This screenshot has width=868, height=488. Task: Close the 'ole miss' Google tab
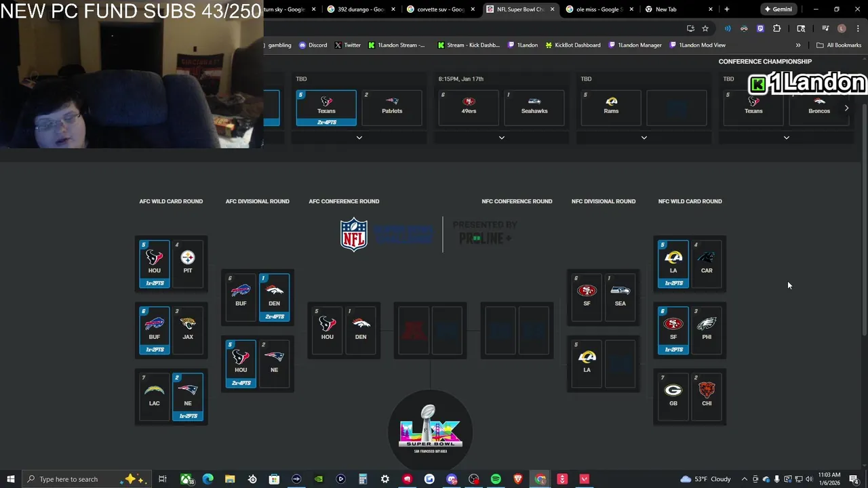tap(633, 9)
